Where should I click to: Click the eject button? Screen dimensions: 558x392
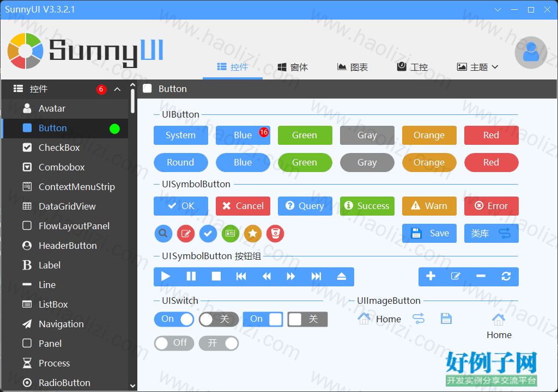tap(342, 277)
